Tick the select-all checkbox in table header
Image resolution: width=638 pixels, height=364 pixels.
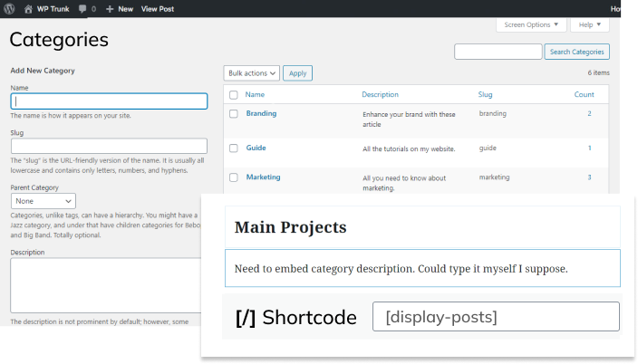click(x=233, y=95)
